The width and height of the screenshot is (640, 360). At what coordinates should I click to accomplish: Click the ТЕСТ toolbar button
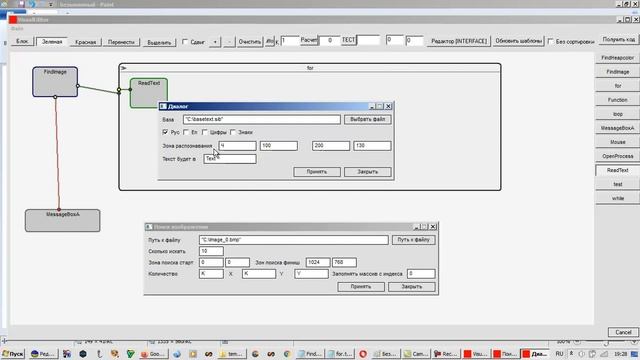[348, 40]
